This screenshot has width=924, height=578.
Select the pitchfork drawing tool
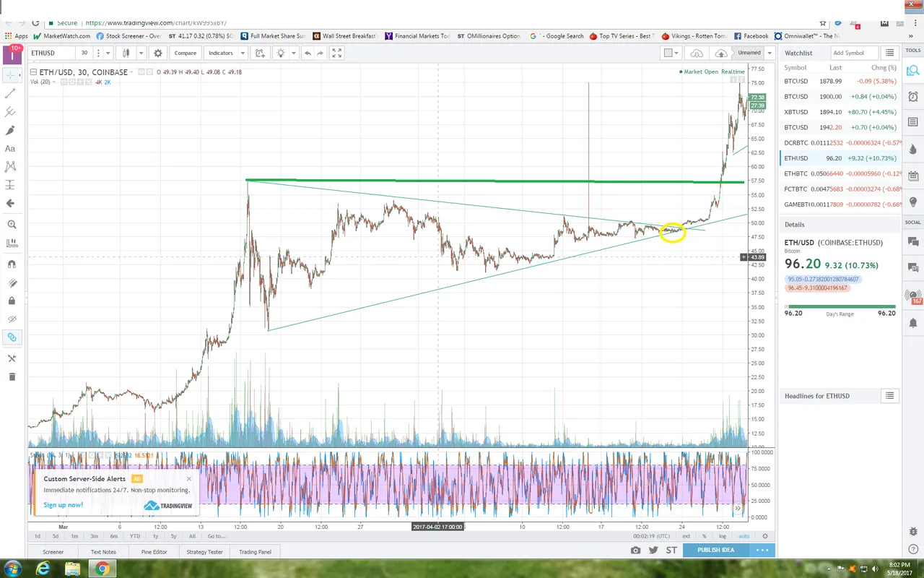[10, 112]
